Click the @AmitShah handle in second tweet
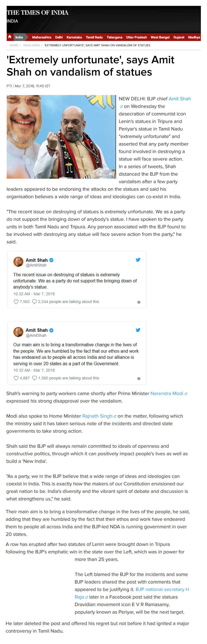 [36, 336]
